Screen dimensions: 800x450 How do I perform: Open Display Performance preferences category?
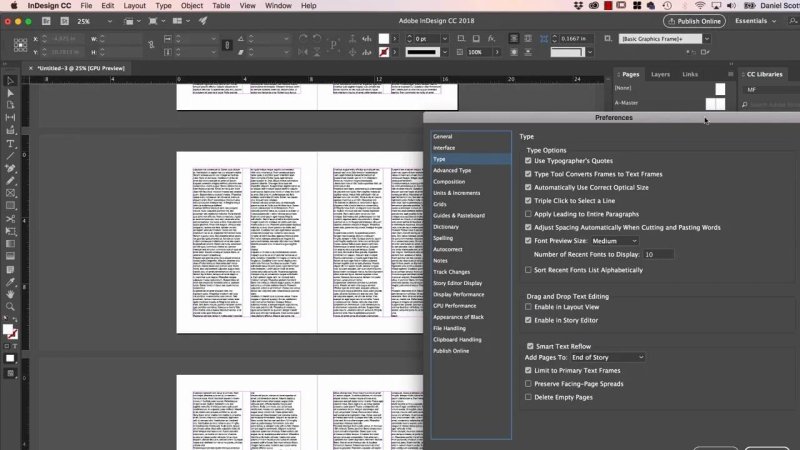click(x=459, y=294)
